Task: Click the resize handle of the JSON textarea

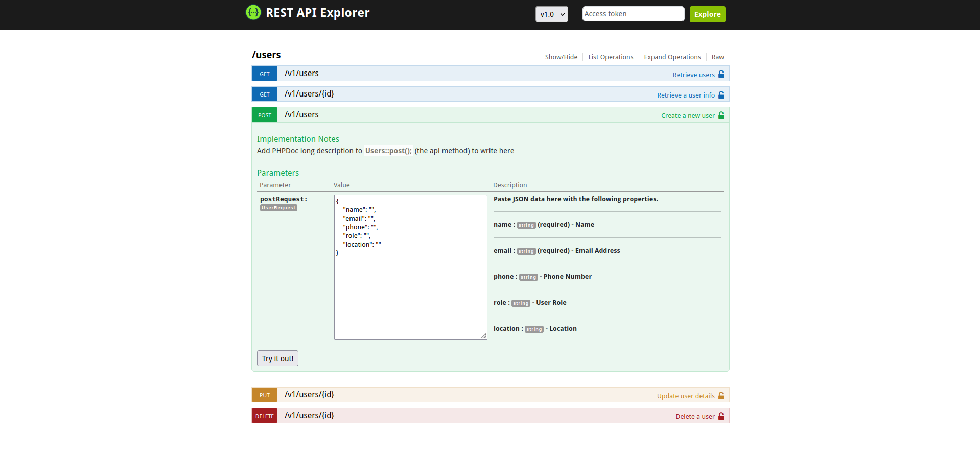Action: 483,336
